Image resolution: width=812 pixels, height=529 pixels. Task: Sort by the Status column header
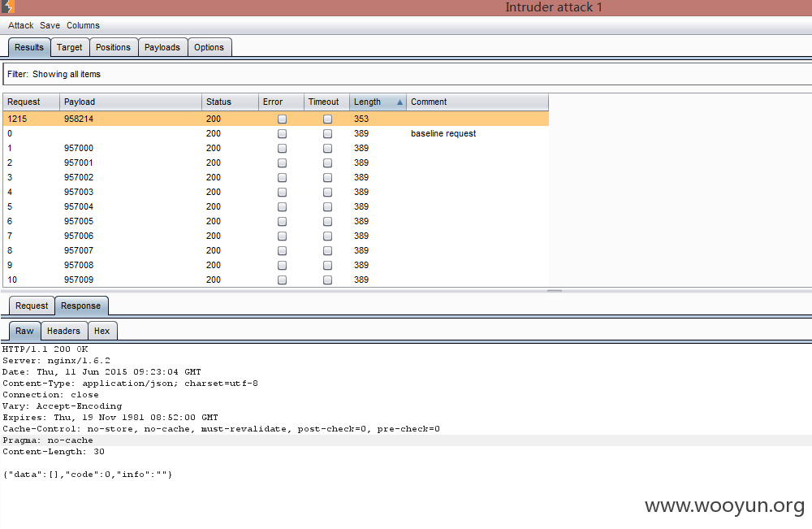(x=230, y=102)
